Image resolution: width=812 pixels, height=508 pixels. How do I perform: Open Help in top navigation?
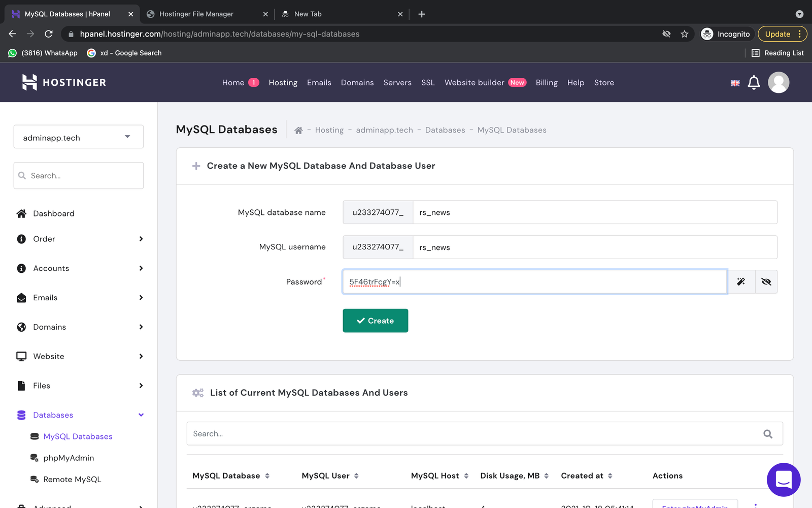pos(576,83)
